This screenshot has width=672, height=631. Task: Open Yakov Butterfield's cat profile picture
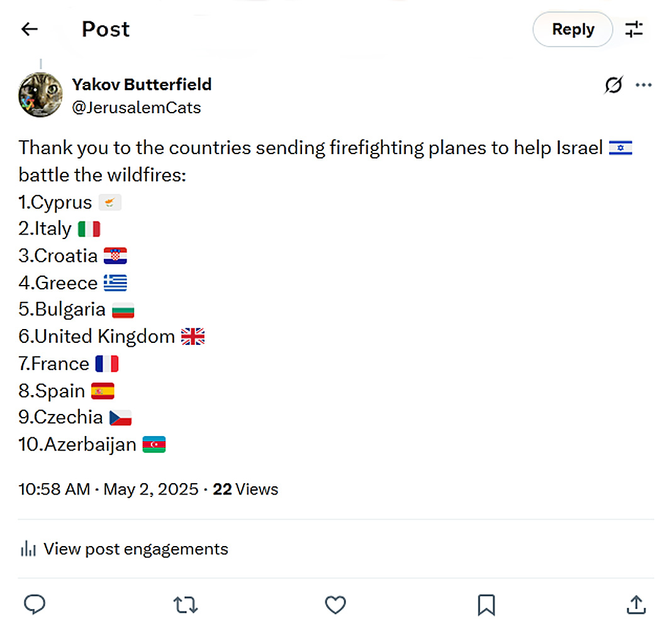point(41,95)
